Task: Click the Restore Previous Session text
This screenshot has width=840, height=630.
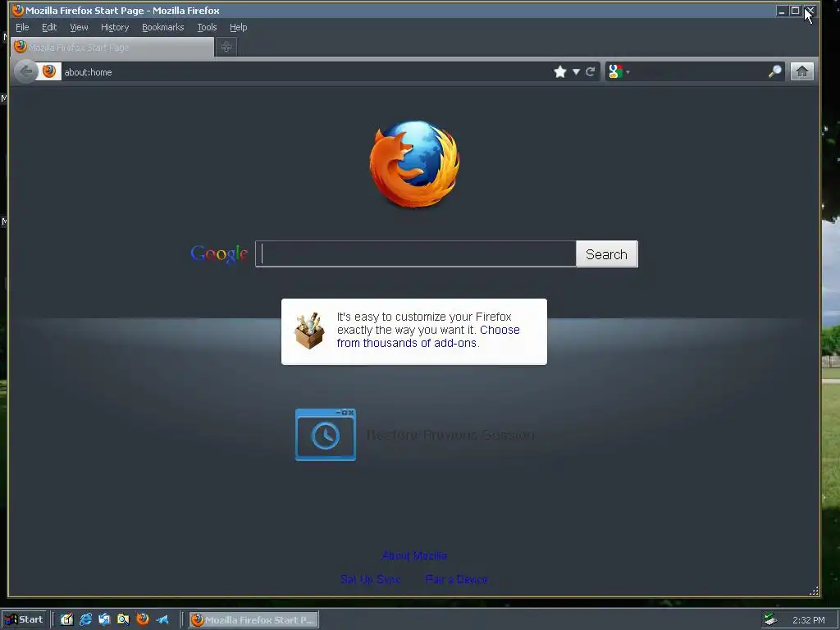Action: (450, 435)
